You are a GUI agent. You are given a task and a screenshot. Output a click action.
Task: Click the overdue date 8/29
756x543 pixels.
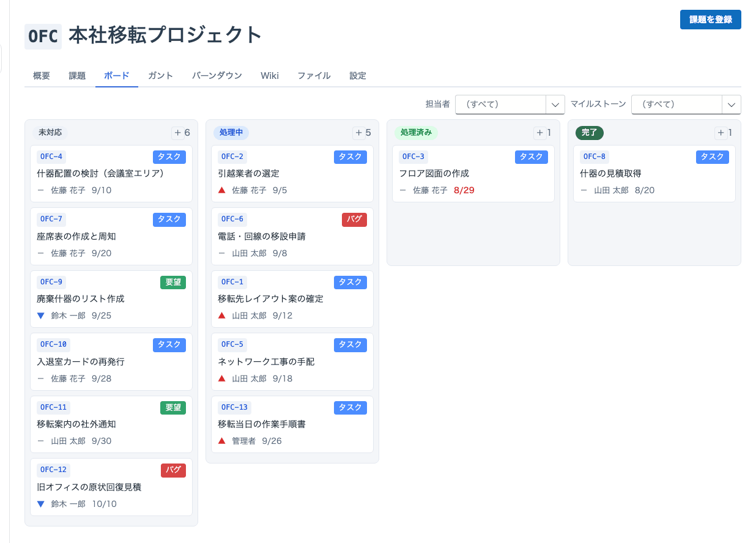pos(464,190)
